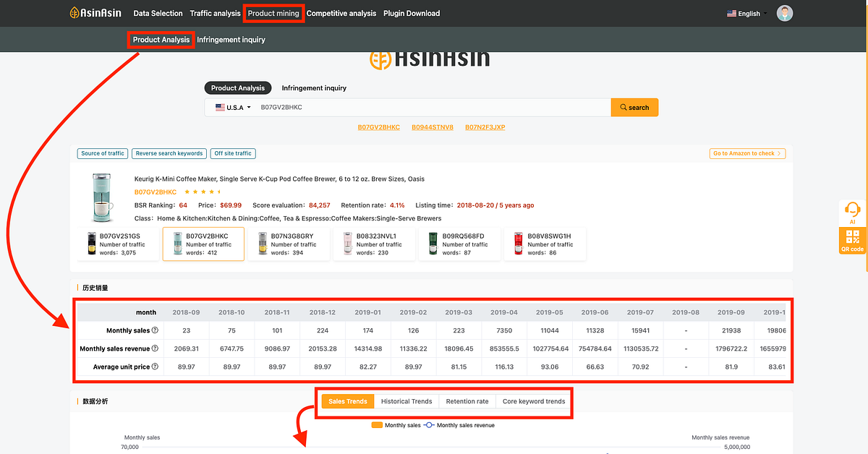The width and height of the screenshot is (868, 454).
Task: Click the Go to Amazon to check button
Action: click(x=747, y=153)
